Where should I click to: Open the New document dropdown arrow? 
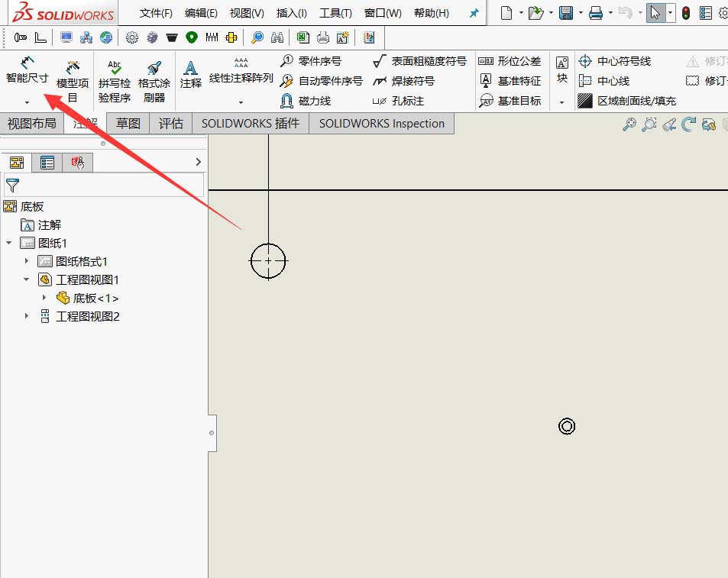click(520, 13)
